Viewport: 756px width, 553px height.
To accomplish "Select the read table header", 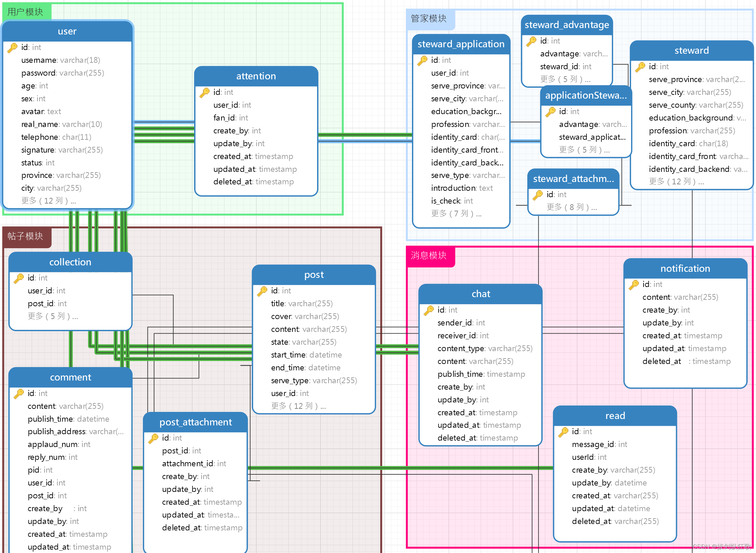I will pos(615,416).
